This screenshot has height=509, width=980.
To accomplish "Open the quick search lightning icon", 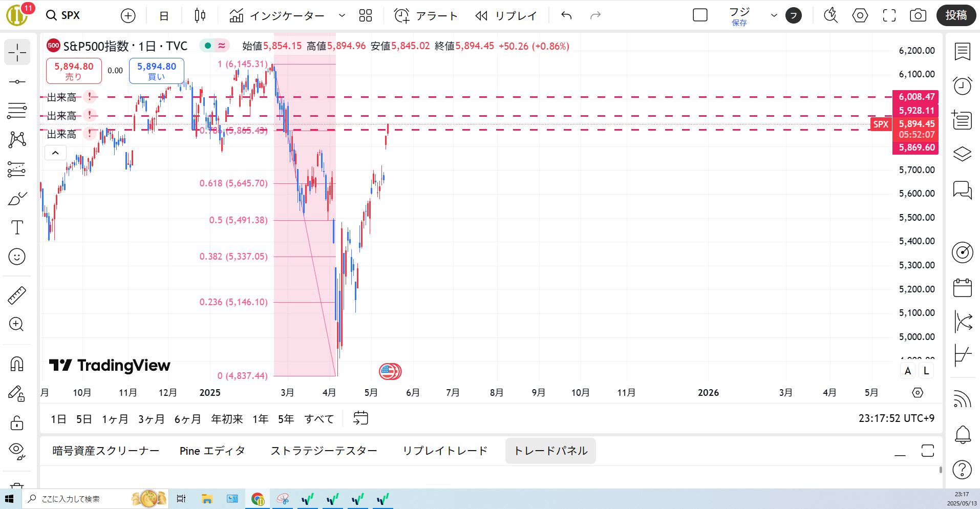I will (x=830, y=16).
